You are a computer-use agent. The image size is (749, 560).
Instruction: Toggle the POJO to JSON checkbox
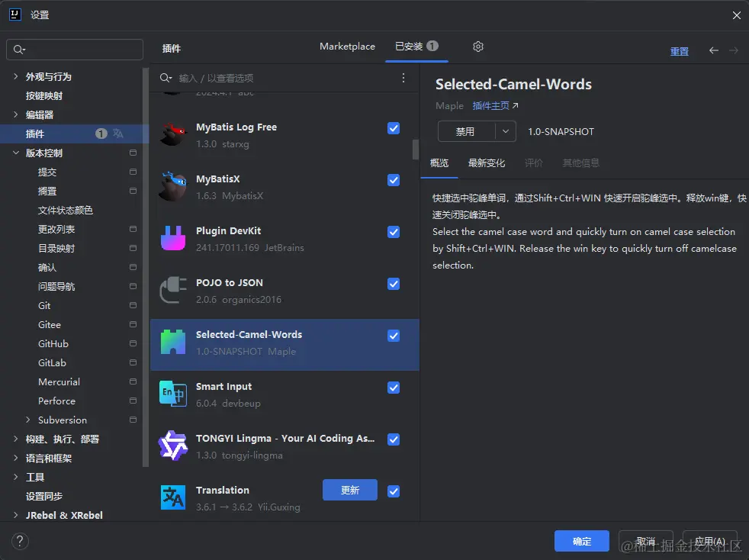click(394, 284)
